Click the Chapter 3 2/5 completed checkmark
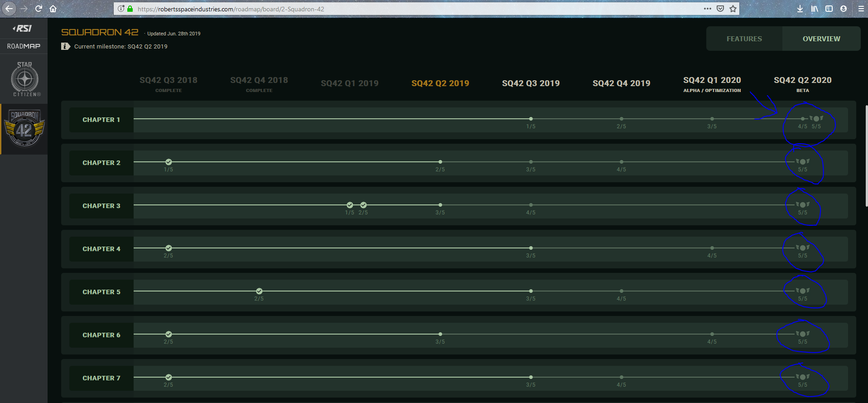 (x=363, y=205)
